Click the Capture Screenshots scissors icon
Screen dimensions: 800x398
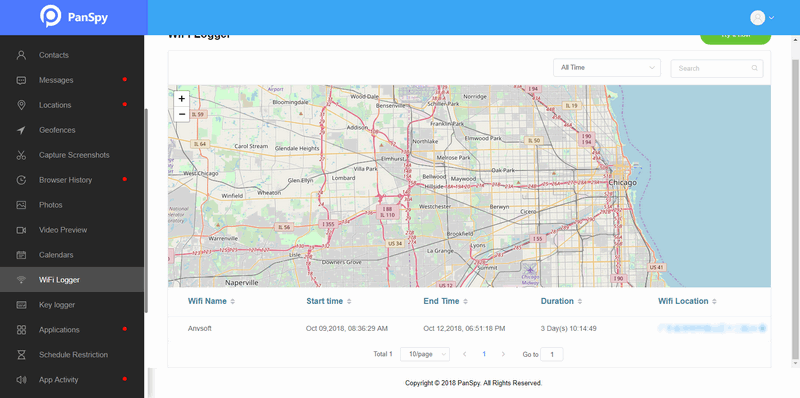point(21,155)
